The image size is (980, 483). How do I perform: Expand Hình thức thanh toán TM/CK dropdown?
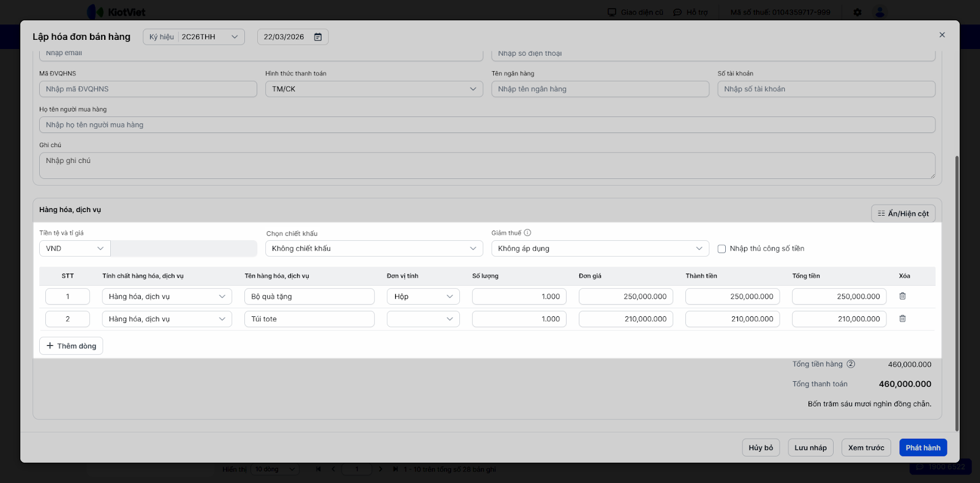[x=374, y=89]
